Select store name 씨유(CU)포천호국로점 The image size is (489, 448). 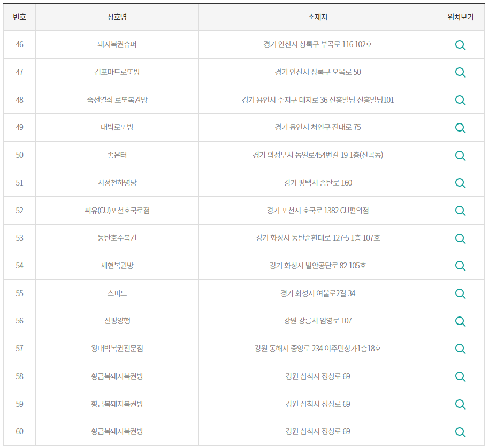(117, 210)
